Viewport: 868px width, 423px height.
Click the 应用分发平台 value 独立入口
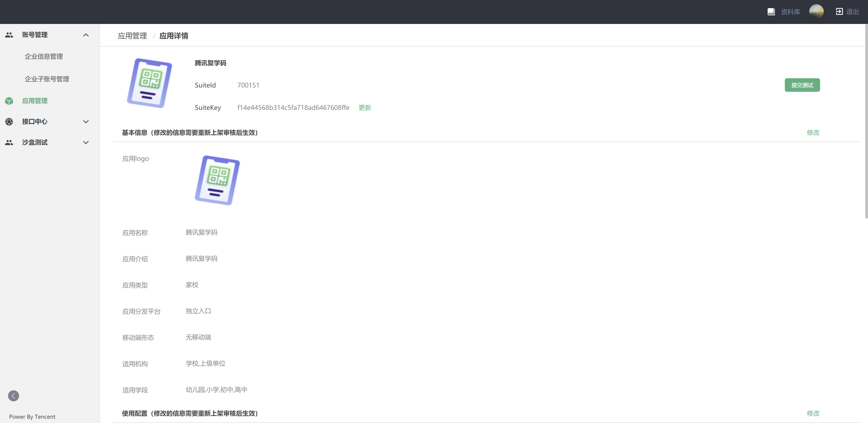click(x=198, y=311)
